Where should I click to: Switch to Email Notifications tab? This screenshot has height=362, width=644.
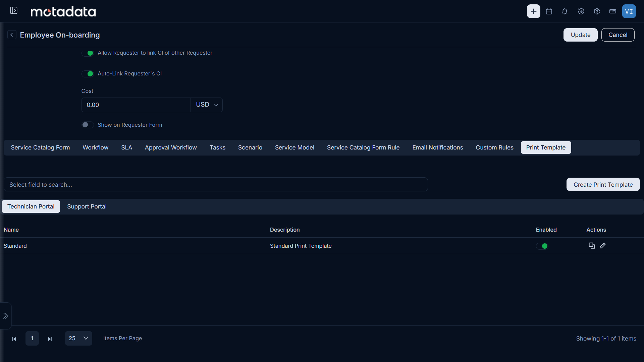[438, 147]
